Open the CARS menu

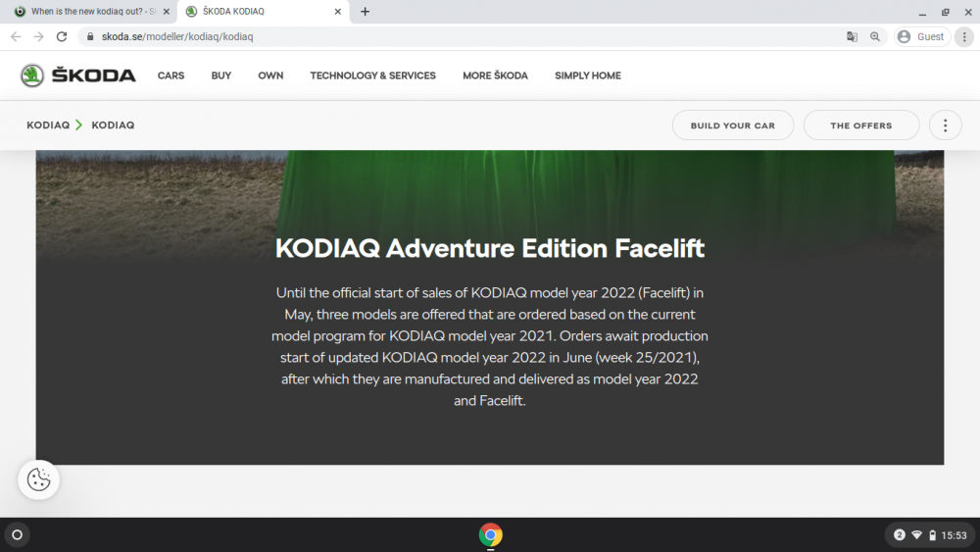click(171, 75)
